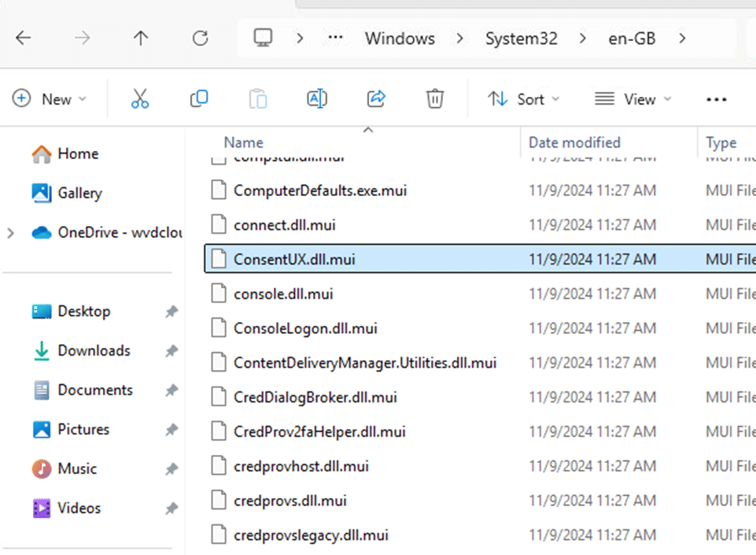Click the pin icon next to Documents
The height and width of the screenshot is (555, 756).
[171, 390]
